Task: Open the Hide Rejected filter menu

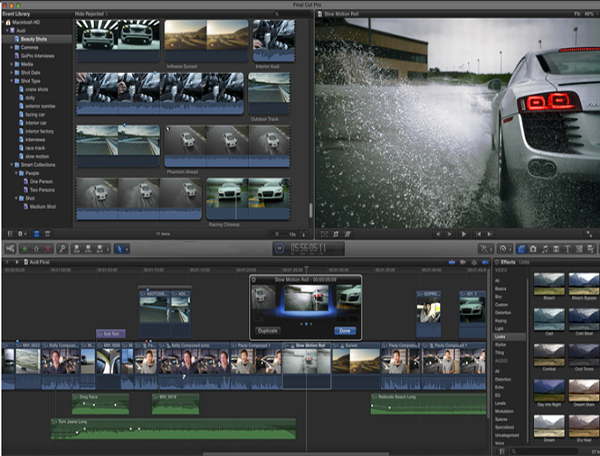Action: click(91, 14)
